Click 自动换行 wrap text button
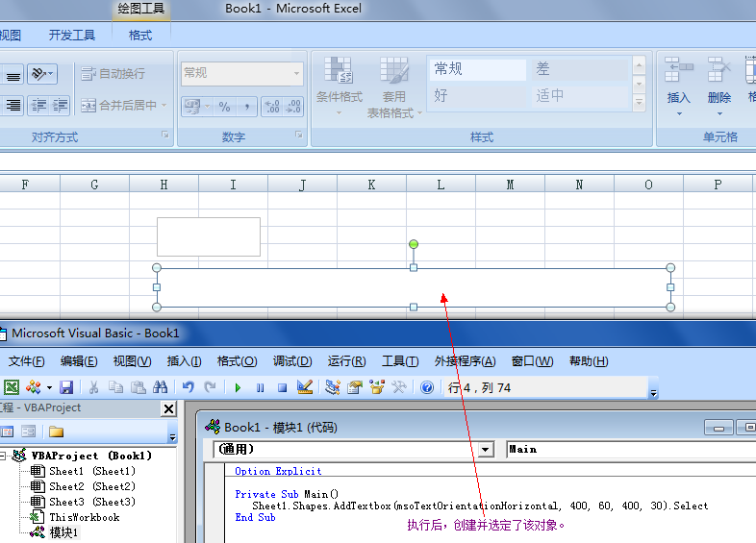 pos(113,74)
